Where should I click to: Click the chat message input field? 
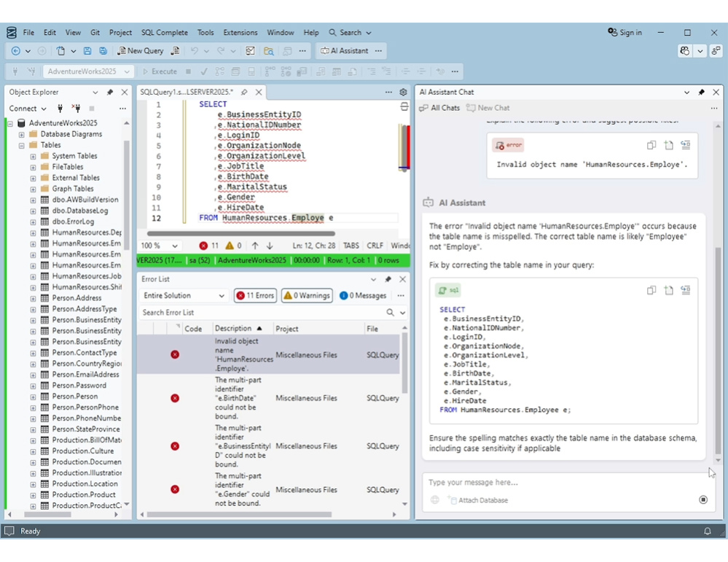pyautogui.click(x=510, y=482)
